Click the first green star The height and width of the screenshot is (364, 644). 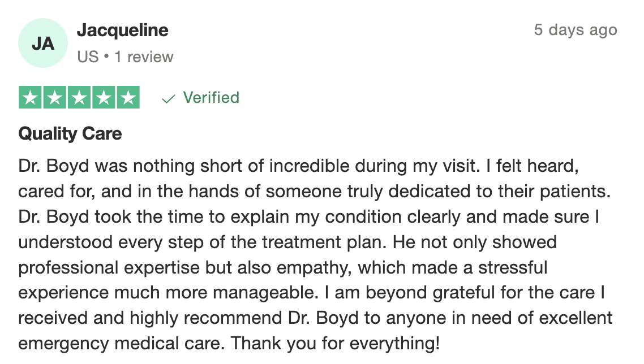pos(31,98)
